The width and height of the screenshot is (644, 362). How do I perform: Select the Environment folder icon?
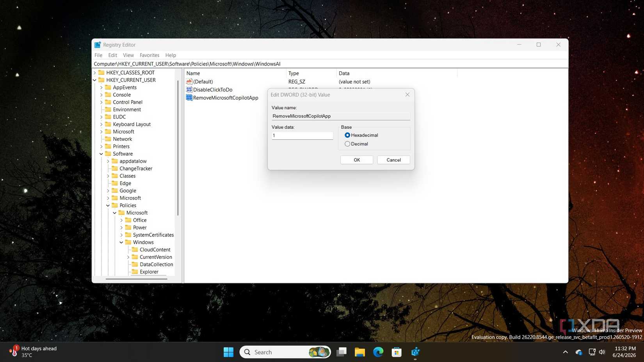tap(108, 110)
